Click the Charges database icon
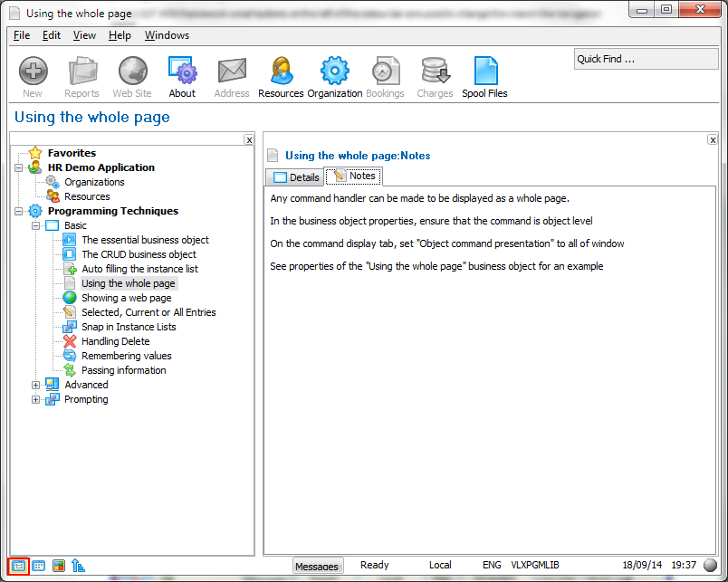Image resolution: width=728 pixels, height=582 pixels. tap(435, 72)
